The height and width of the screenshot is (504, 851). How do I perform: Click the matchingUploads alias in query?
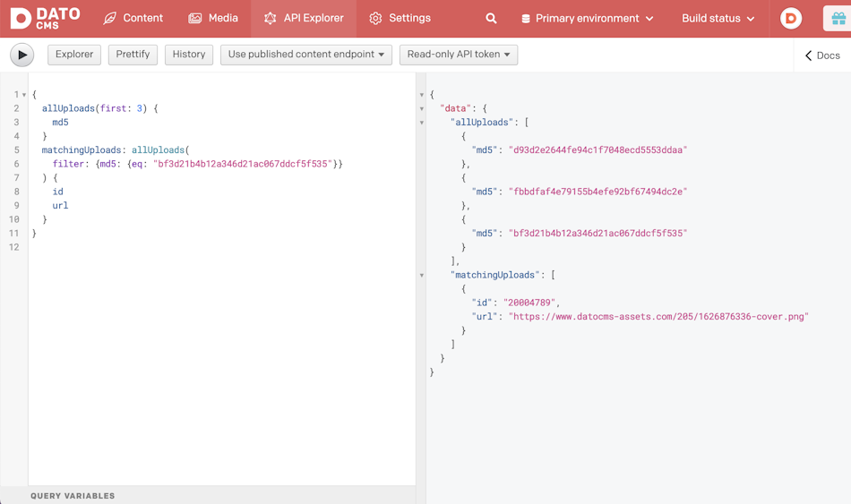82,149
